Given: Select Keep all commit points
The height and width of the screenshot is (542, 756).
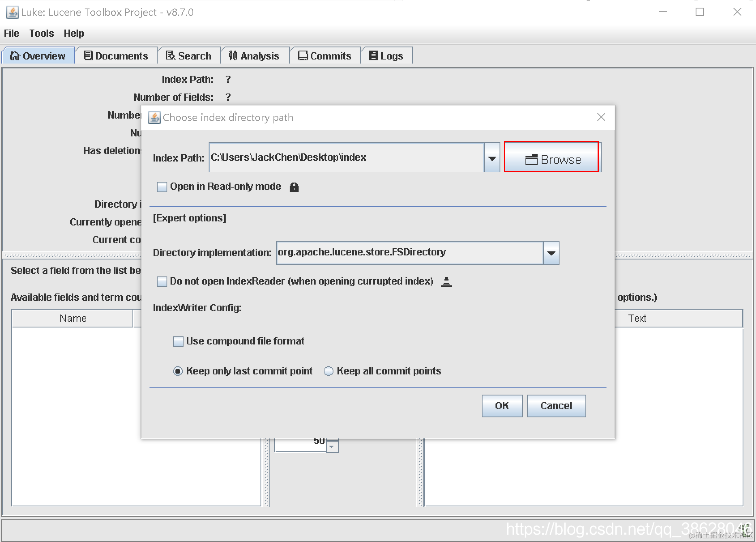Looking at the screenshot, I should (x=329, y=371).
